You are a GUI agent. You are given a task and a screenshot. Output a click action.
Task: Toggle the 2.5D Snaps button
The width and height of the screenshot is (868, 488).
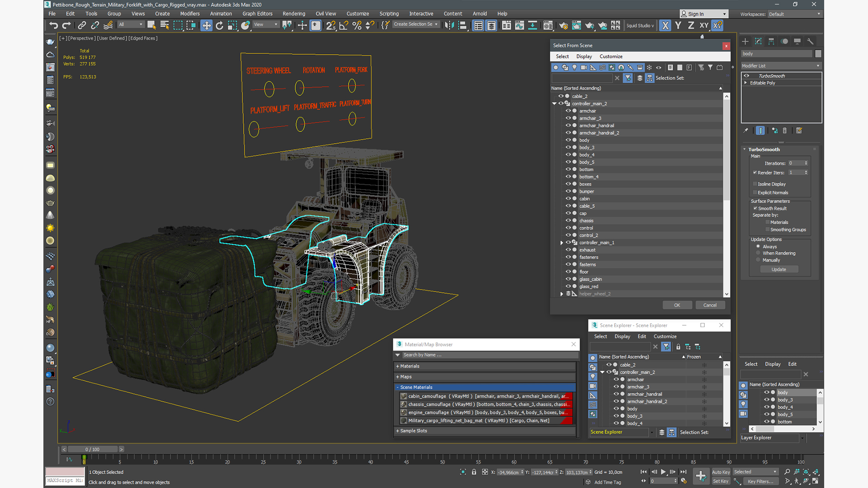[331, 25]
